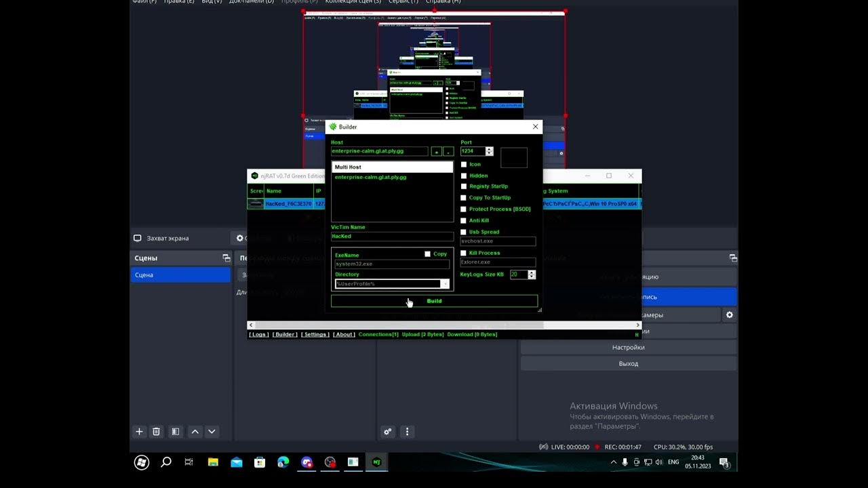The width and height of the screenshot is (868, 488).
Task: Expand hidden system tray icons chevron
Action: click(x=614, y=462)
